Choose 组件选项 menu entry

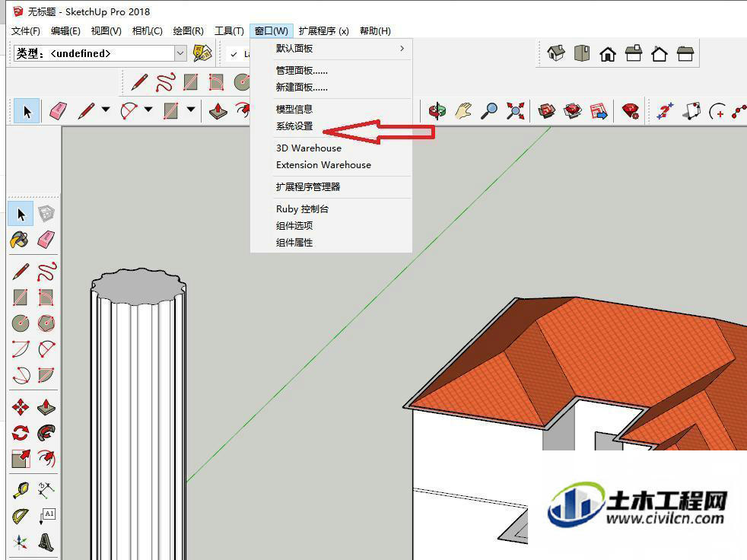(331, 225)
